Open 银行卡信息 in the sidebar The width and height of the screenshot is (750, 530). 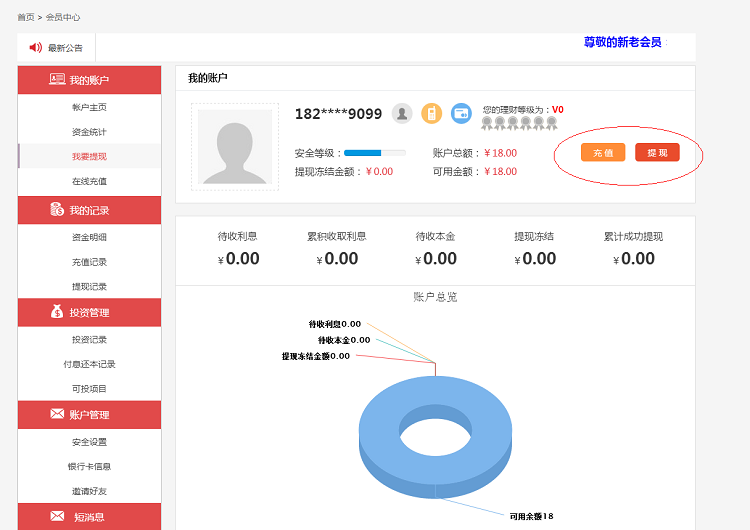(x=89, y=466)
